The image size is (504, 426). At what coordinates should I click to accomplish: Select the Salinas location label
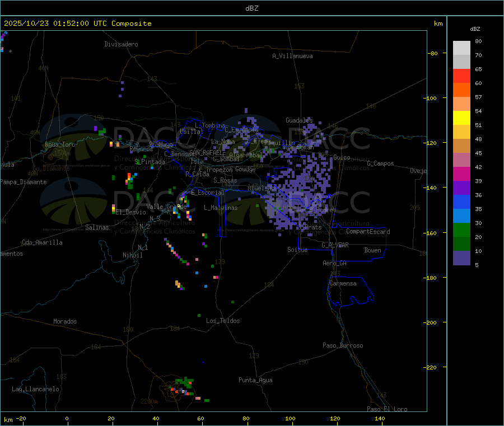point(98,227)
